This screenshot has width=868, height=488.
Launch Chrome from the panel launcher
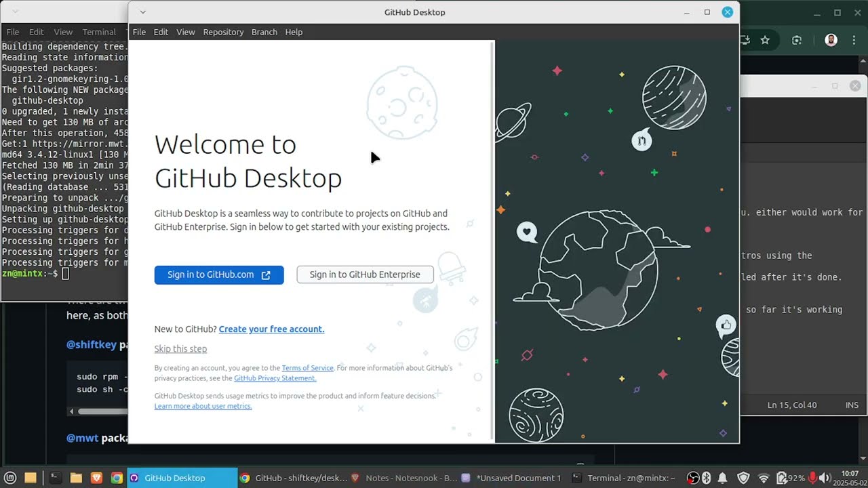click(x=117, y=478)
